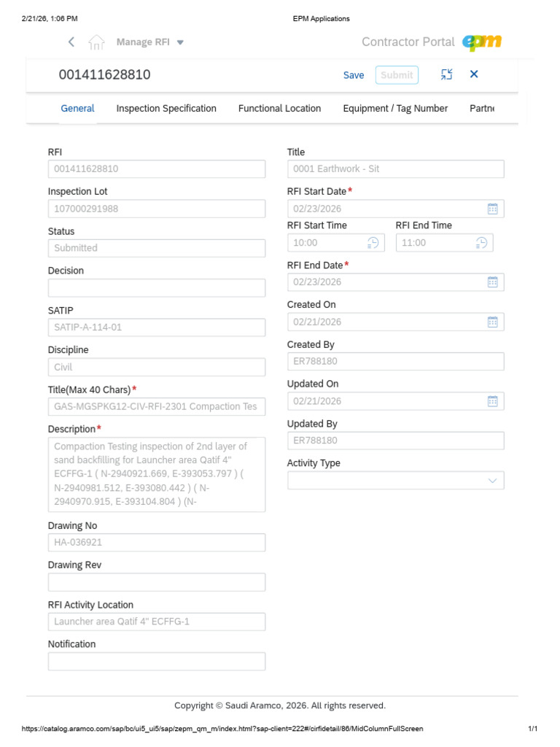
Task: Expand the Manage RFI menu arrow
Action: pyautogui.click(x=181, y=42)
